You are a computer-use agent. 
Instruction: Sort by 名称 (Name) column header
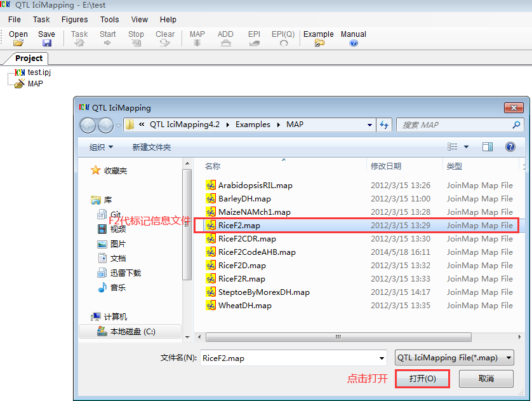click(213, 166)
